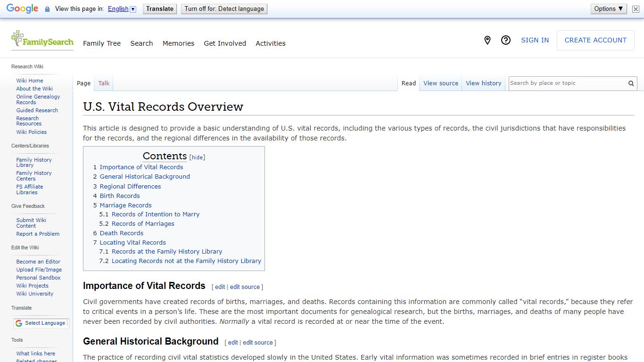This screenshot has height=362, width=644.
Task: Click the FamilySearch tree logo
Action: 42,39
